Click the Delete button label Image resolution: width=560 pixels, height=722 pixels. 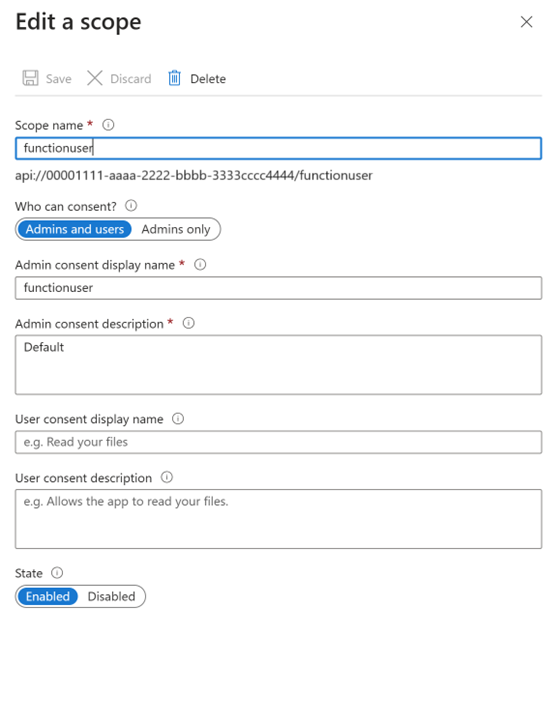coord(208,79)
